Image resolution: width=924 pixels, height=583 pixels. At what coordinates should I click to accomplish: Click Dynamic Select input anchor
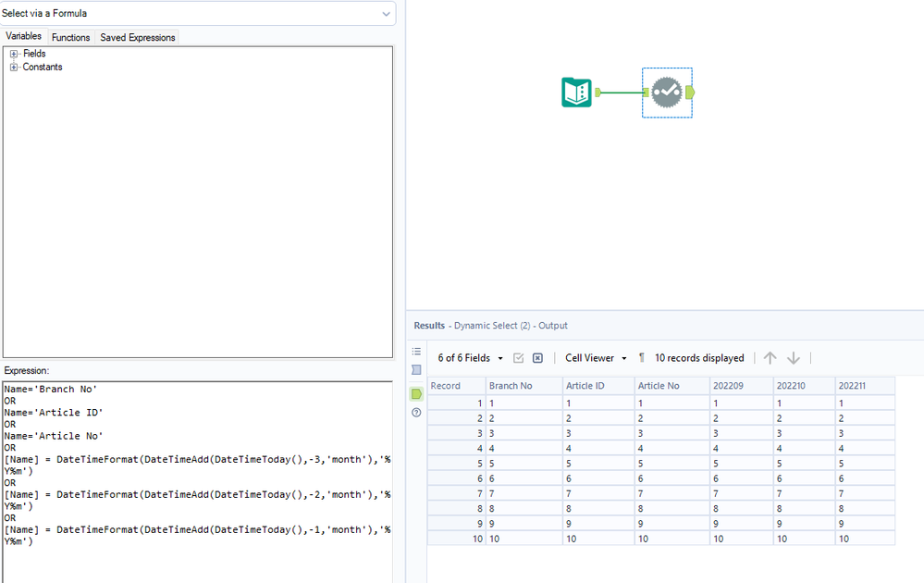[646, 93]
